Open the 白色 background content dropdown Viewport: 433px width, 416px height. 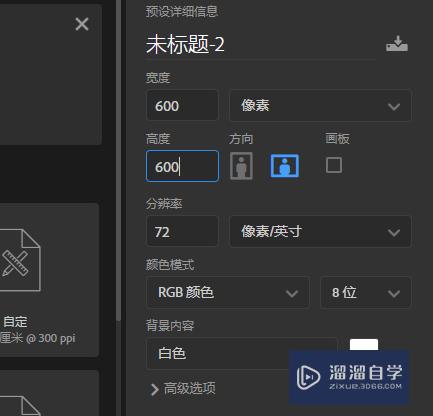(x=242, y=353)
